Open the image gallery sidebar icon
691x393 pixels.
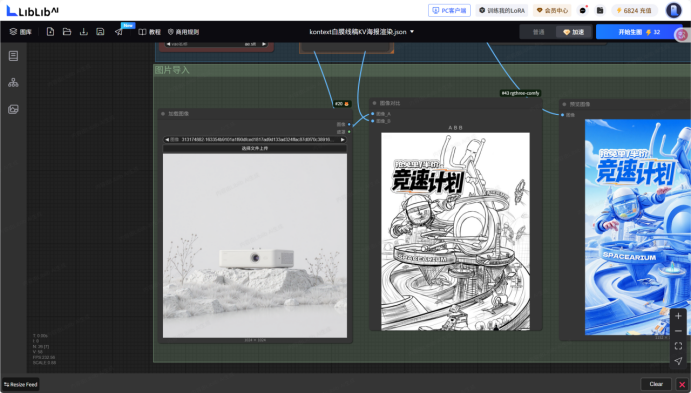[13, 109]
